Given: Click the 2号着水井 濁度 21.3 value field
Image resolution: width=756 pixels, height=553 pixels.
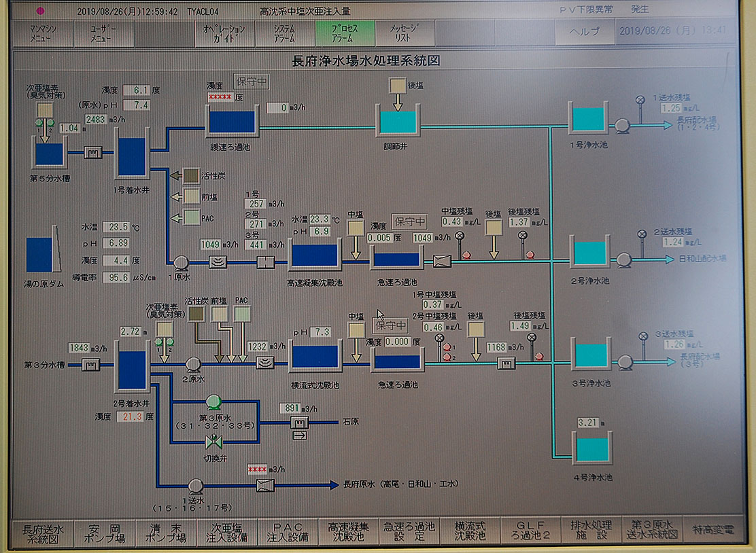Looking at the screenshot, I should (x=133, y=416).
